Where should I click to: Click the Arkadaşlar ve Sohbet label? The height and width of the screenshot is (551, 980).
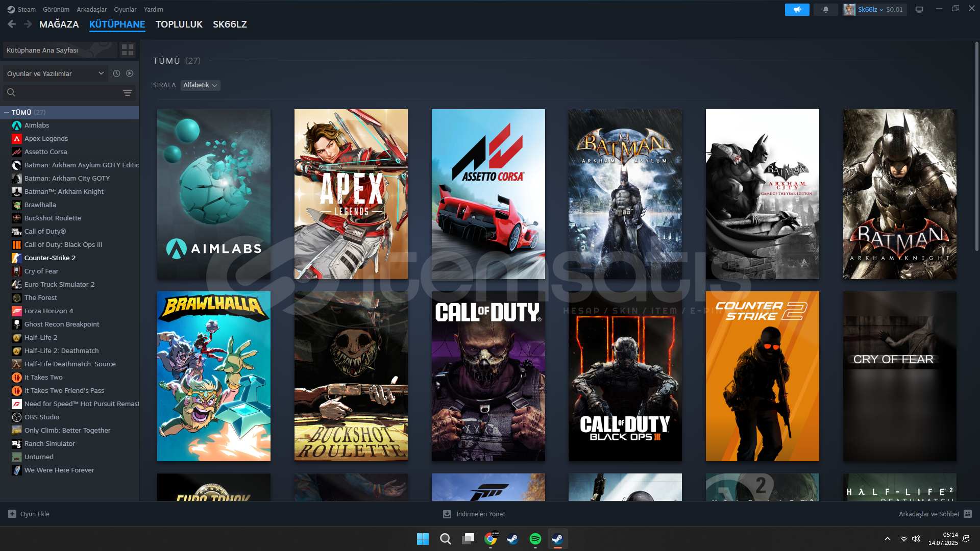(929, 514)
